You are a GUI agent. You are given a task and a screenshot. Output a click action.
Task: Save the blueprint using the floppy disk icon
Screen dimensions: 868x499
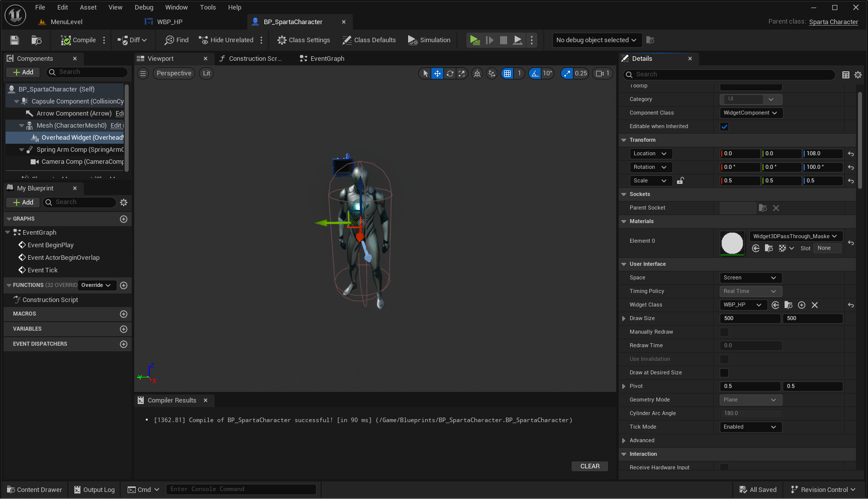(x=15, y=40)
